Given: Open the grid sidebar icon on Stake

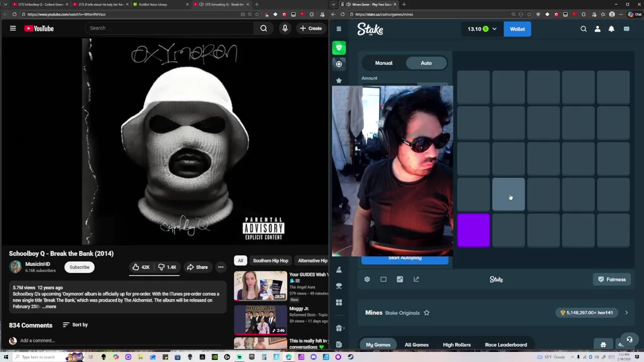Looking at the screenshot, I should [x=339, y=303].
